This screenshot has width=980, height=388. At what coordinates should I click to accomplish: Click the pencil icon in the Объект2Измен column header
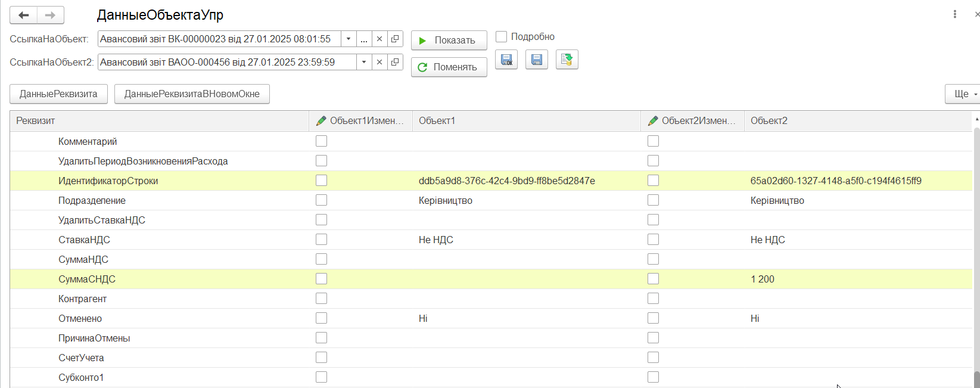tap(653, 120)
